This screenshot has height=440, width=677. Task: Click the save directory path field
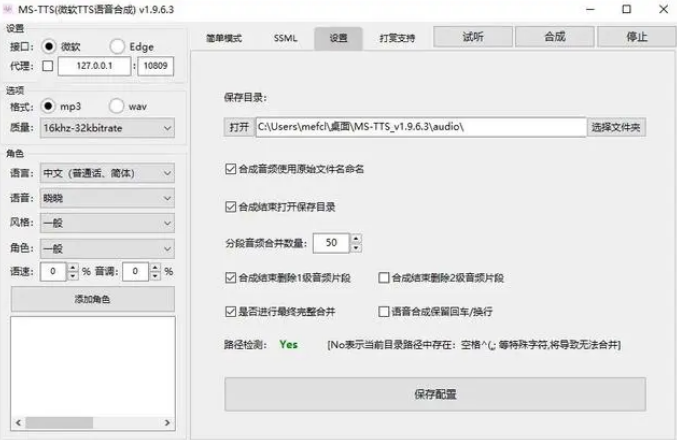tap(421, 127)
